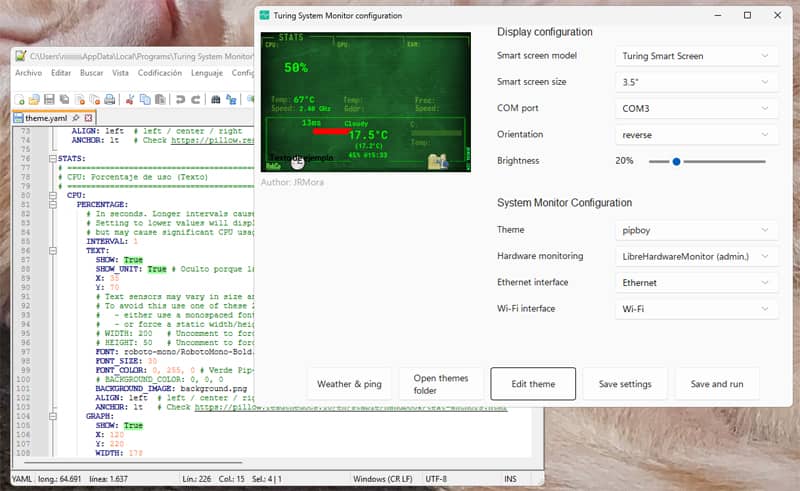
Task: Click the Open file folder icon in Notepad++
Action: pyautogui.click(x=35, y=100)
